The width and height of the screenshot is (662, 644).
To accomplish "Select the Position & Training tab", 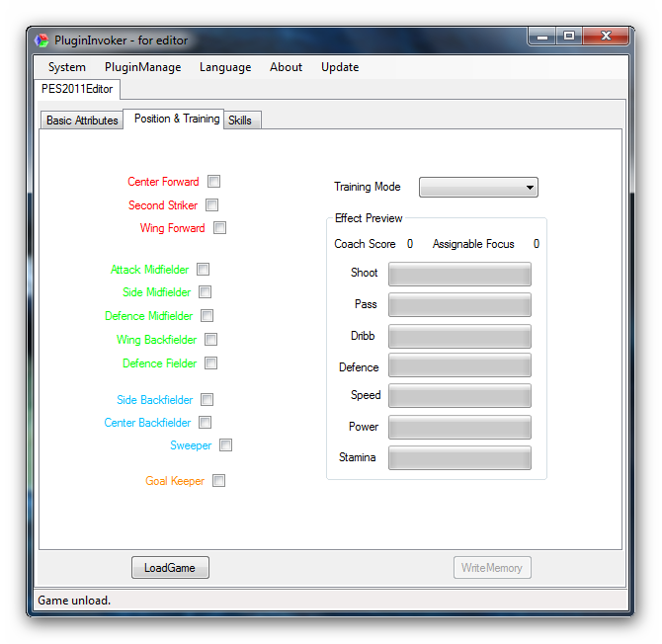I will 173,119.
